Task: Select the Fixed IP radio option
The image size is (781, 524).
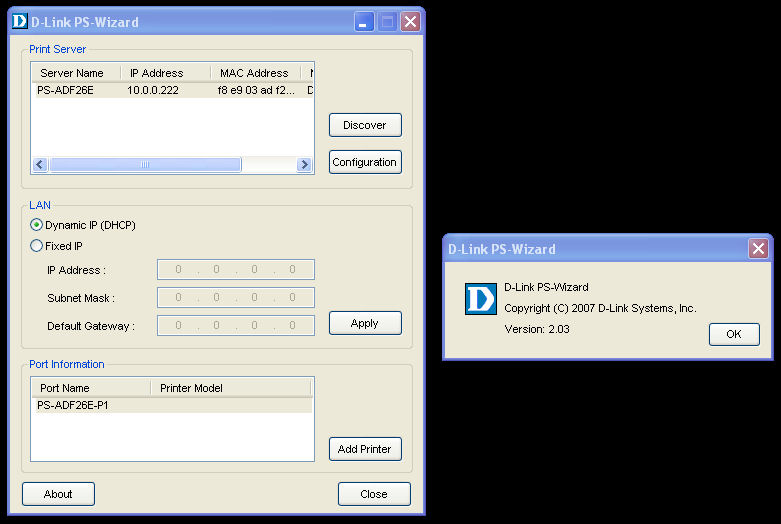Action: tap(37, 246)
